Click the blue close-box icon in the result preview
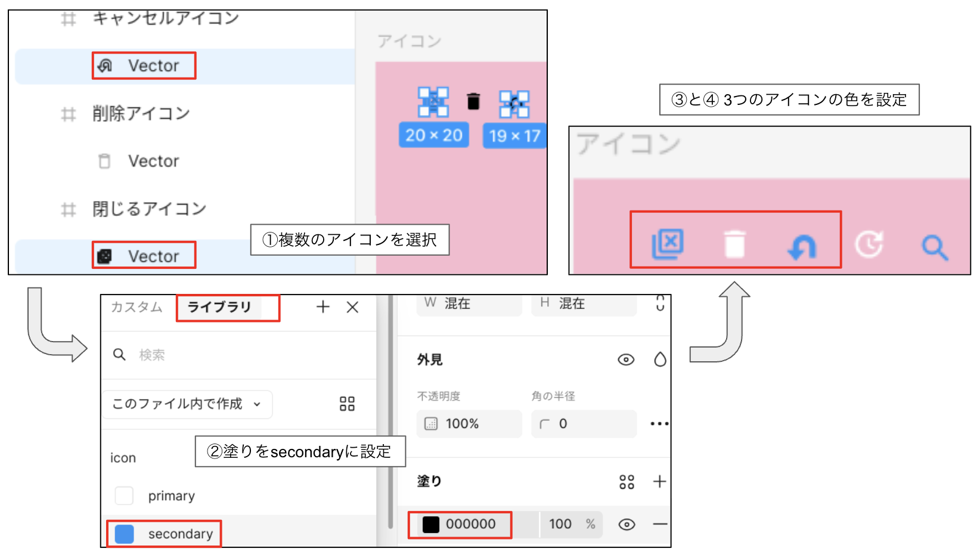Screen dimensions: 980x558 tap(668, 244)
